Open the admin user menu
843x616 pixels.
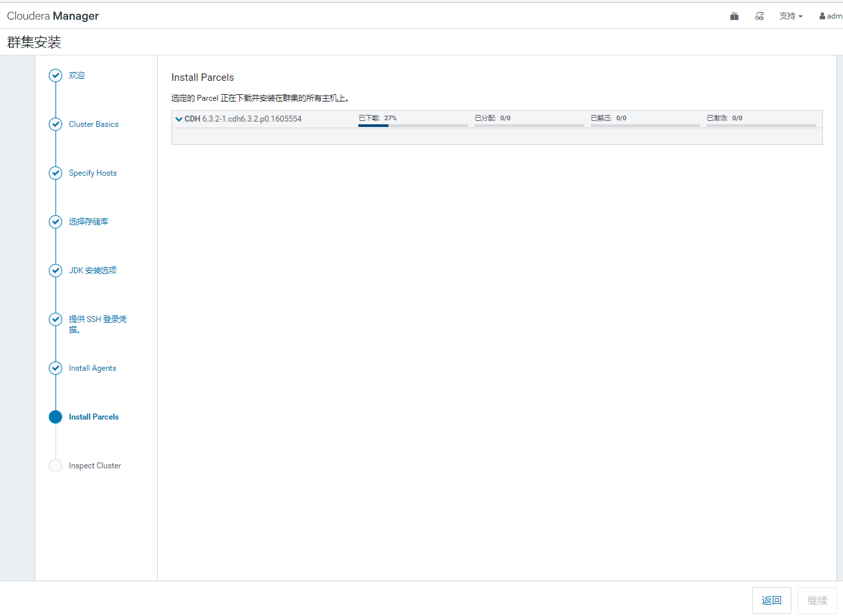point(831,16)
